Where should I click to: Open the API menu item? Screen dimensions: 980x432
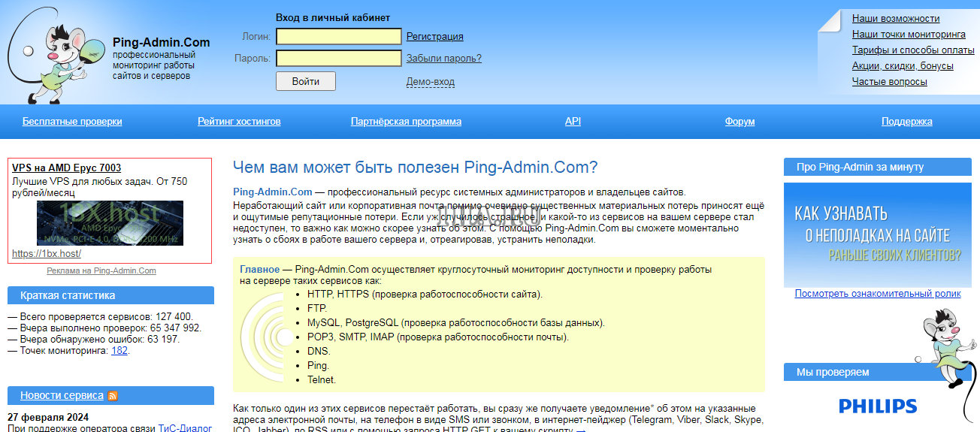pos(573,122)
